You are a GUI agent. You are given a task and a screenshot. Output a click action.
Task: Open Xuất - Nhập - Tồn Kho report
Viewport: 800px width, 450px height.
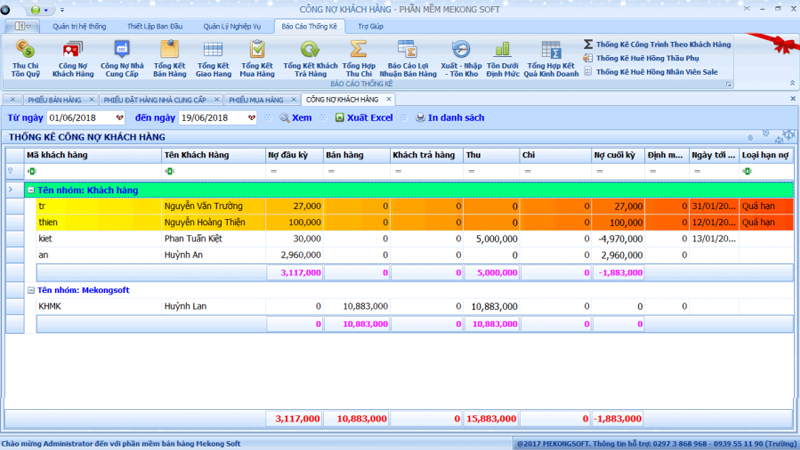click(x=461, y=59)
